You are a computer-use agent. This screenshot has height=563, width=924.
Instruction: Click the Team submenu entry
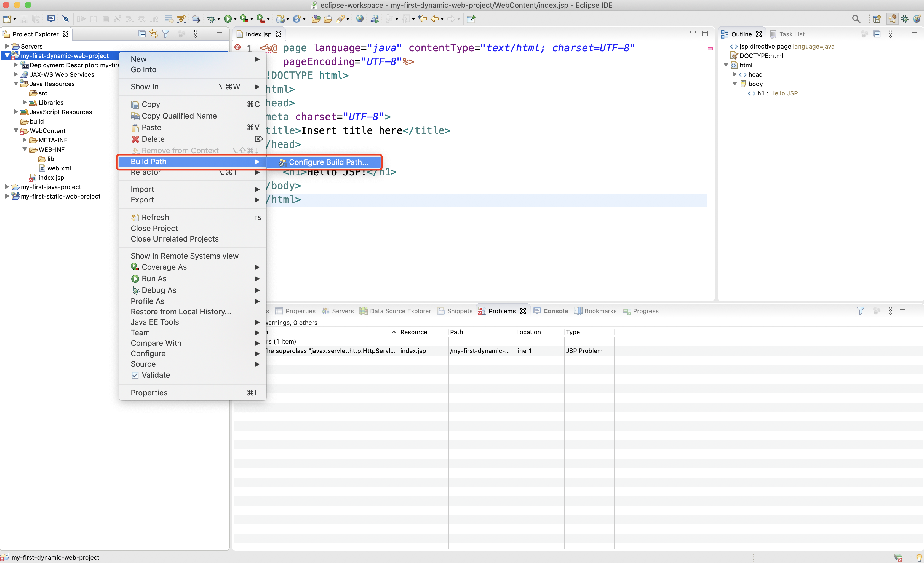[x=193, y=333]
